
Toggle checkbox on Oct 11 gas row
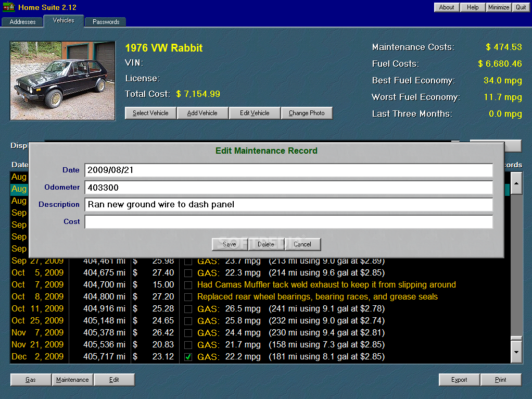point(188,309)
